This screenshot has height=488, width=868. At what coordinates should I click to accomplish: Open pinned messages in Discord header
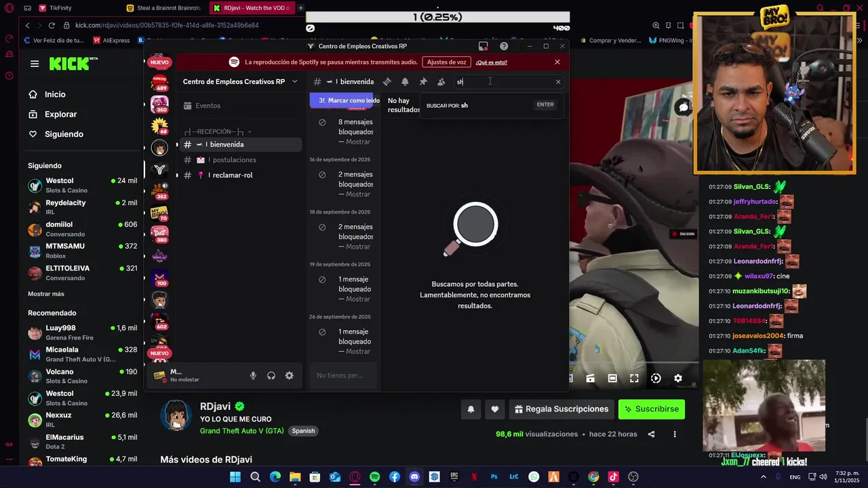click(x=423, y=81)
